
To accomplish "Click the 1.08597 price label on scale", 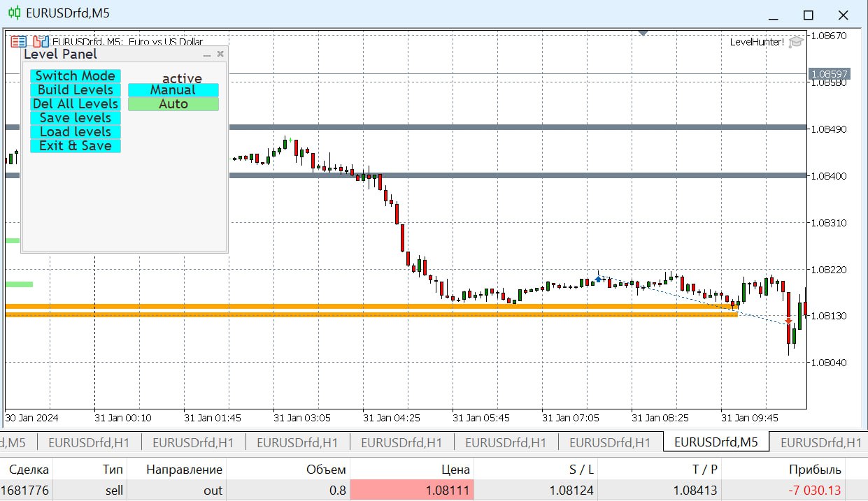I will tap(829, 73).
